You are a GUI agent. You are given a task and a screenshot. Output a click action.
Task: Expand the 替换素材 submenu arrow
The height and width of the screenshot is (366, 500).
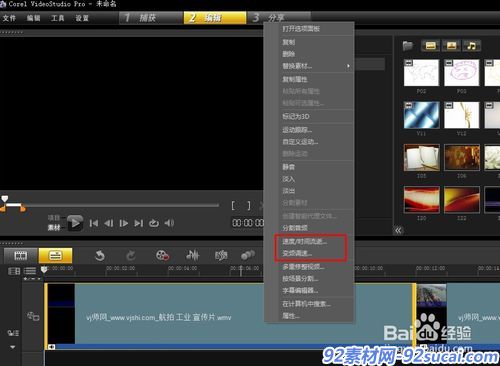[x=348, y=66]
